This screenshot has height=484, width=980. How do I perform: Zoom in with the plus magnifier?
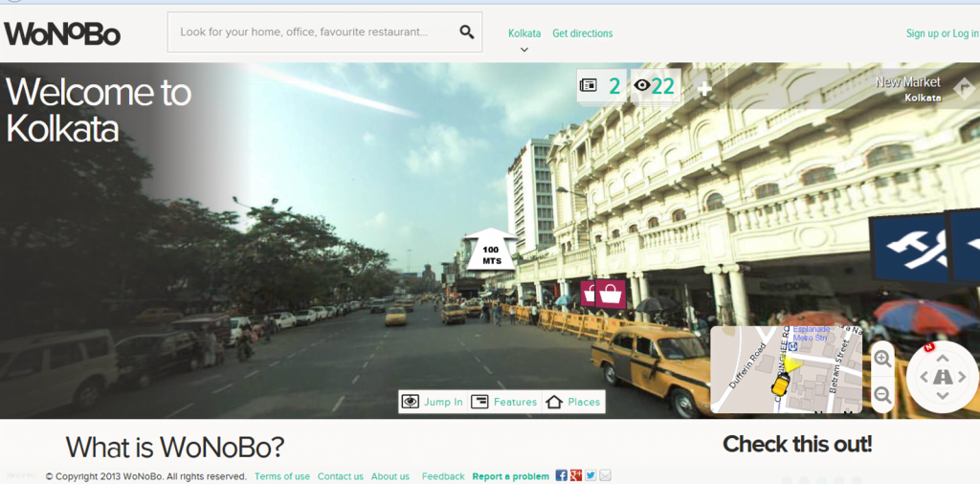(882, 359)
